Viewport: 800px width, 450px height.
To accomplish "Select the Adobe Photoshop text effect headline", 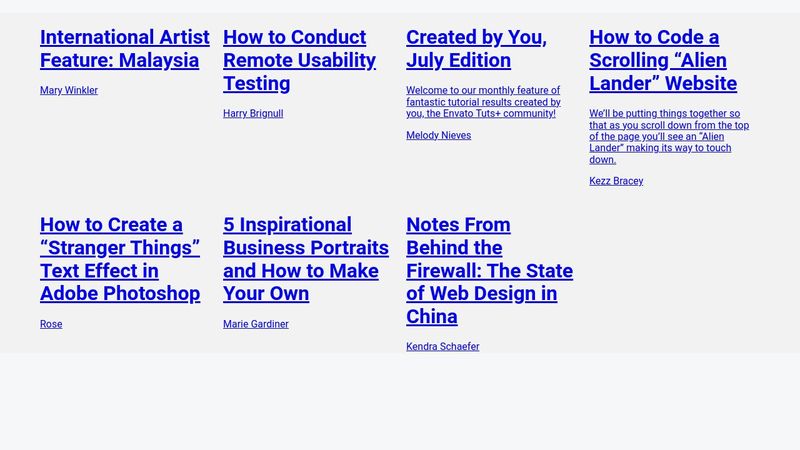I will pyautogui.click(x=120, y=293).
